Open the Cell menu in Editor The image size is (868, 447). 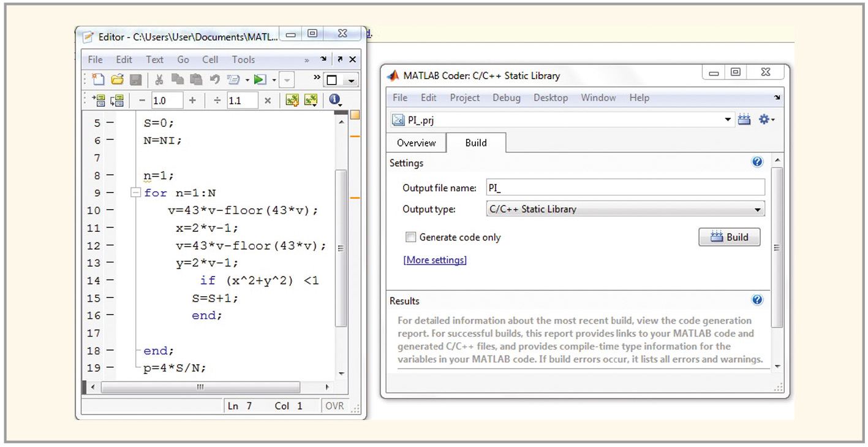pyautogui.click(x=210, y=59)
